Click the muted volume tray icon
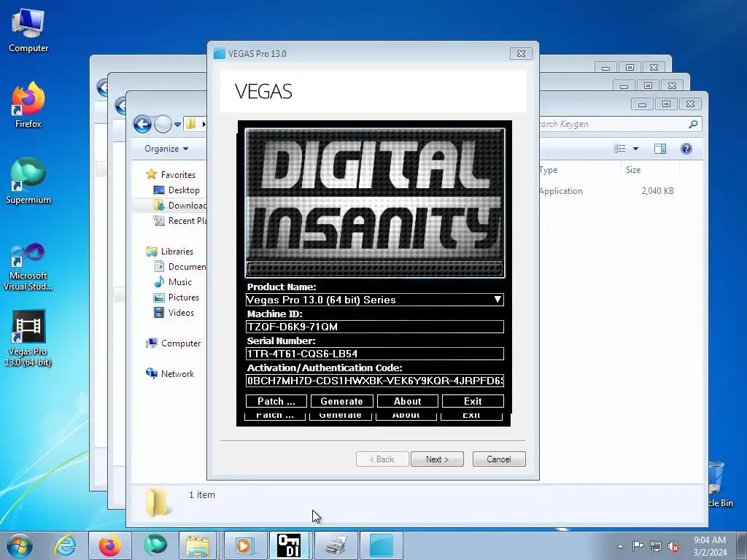The height and width of the screenshot is (560, 747). pos(673,546)
